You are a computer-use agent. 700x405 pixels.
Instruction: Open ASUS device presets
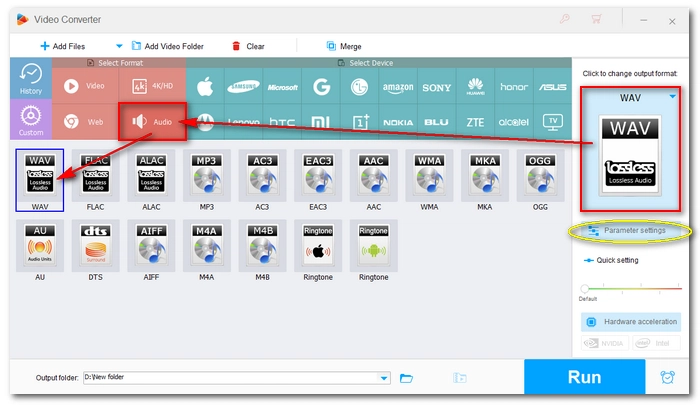click(x=552, y=87)
